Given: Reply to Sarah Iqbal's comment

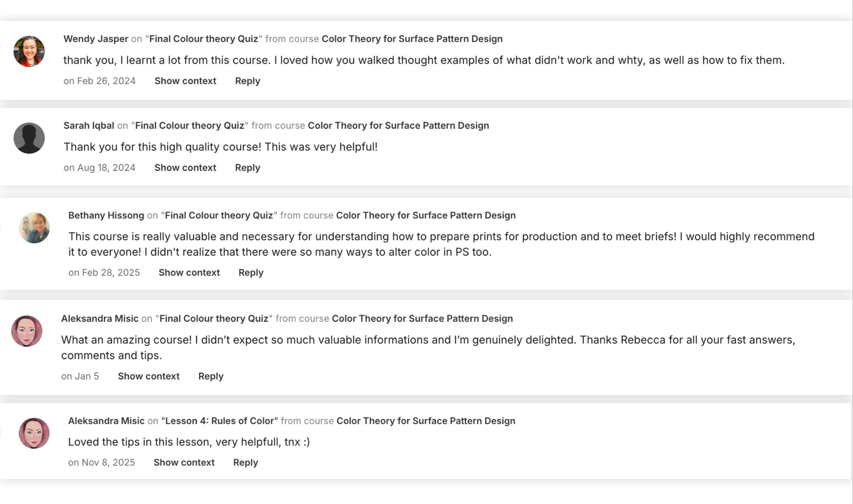Looking at the screenshot, I should (248, 168).
